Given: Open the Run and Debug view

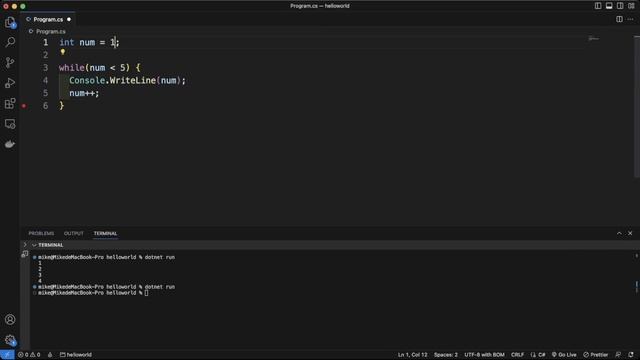Looking at the screenshot, I should coord(10,83).
